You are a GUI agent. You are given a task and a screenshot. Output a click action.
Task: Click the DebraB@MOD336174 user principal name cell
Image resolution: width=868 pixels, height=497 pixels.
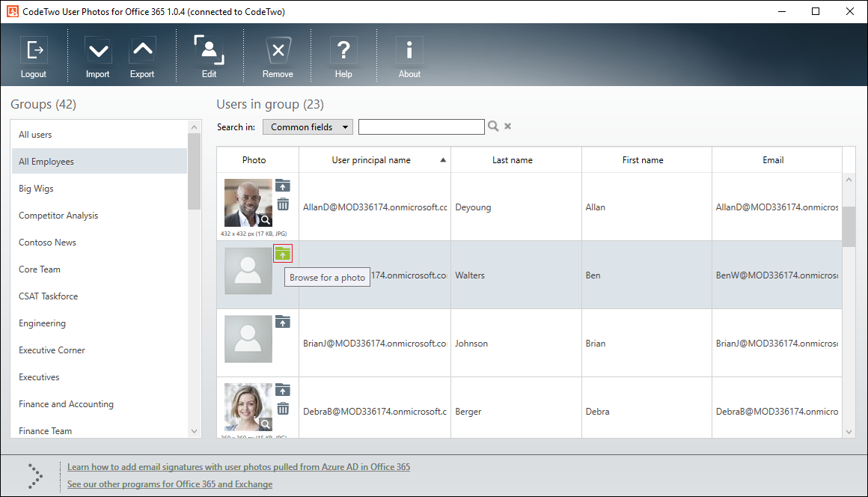375,408
